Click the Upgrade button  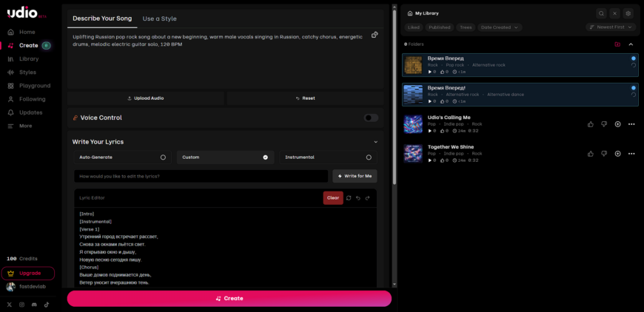click(x=28, y=273)
